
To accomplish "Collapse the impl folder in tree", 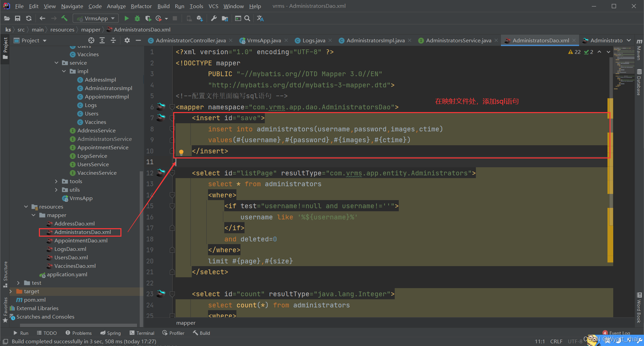I will (x=64, y=71).
